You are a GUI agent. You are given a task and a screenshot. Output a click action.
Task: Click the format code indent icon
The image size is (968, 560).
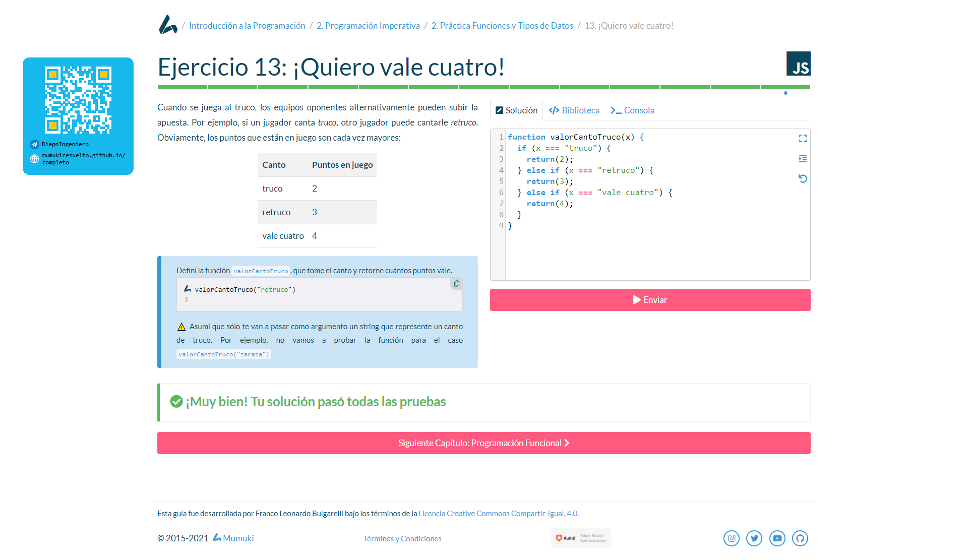(803, 158)
